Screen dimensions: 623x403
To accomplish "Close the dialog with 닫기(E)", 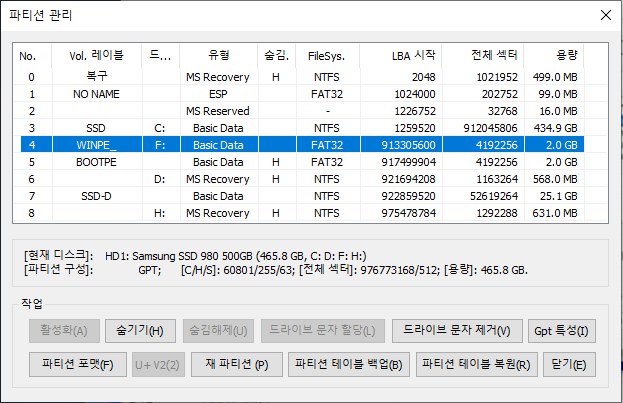I will [569, 364].
